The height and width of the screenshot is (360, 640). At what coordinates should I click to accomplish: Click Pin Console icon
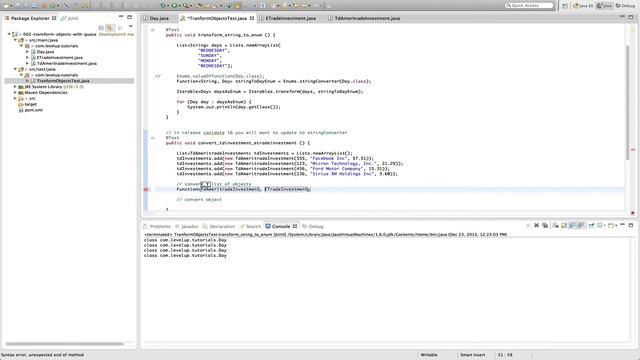point(591,225)
